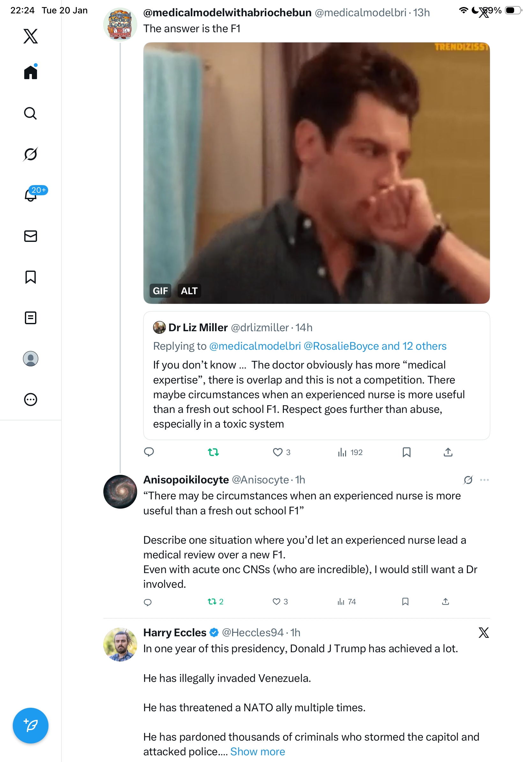The height and width of the screenshot is (762, 532).
Task: Open the profile avatar icon in sidebar
Action: click(31, 359)
